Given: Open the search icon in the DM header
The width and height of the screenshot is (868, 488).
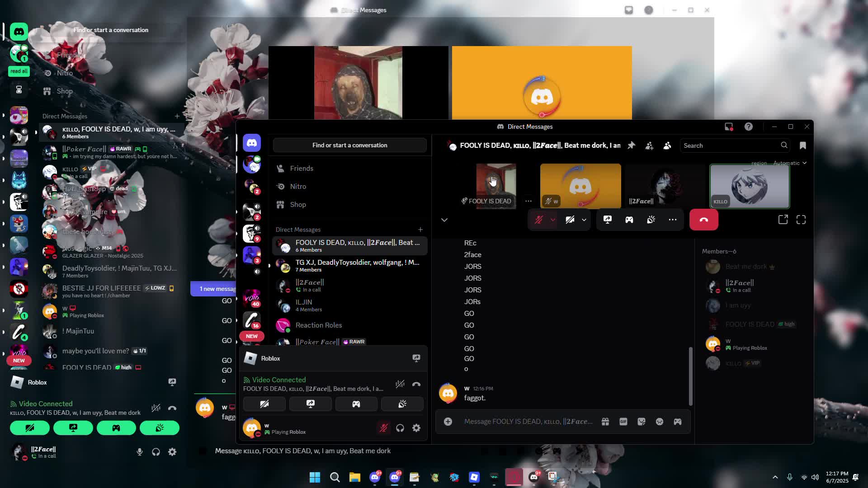Looking at the screenshot, I should 784,145.
